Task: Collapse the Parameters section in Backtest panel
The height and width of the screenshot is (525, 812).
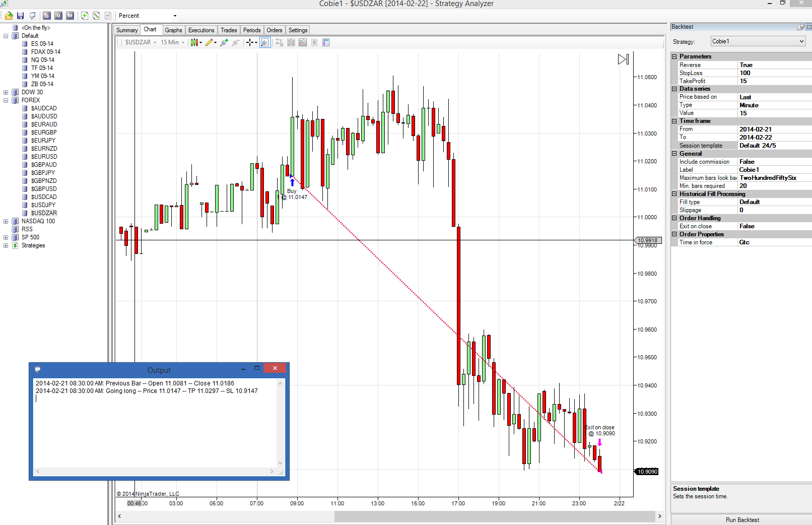Action: pyautogui.click(x=674, y=56)
